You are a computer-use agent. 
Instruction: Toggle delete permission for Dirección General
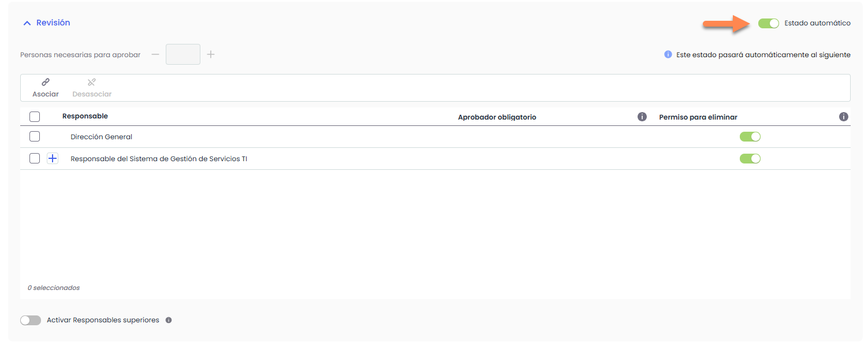(x=750, y=137)
